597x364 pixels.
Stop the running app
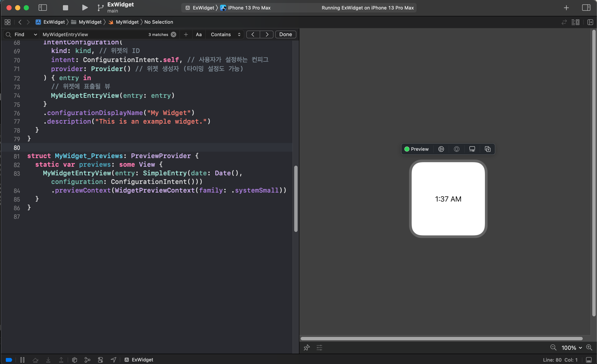tap(66, 8)
